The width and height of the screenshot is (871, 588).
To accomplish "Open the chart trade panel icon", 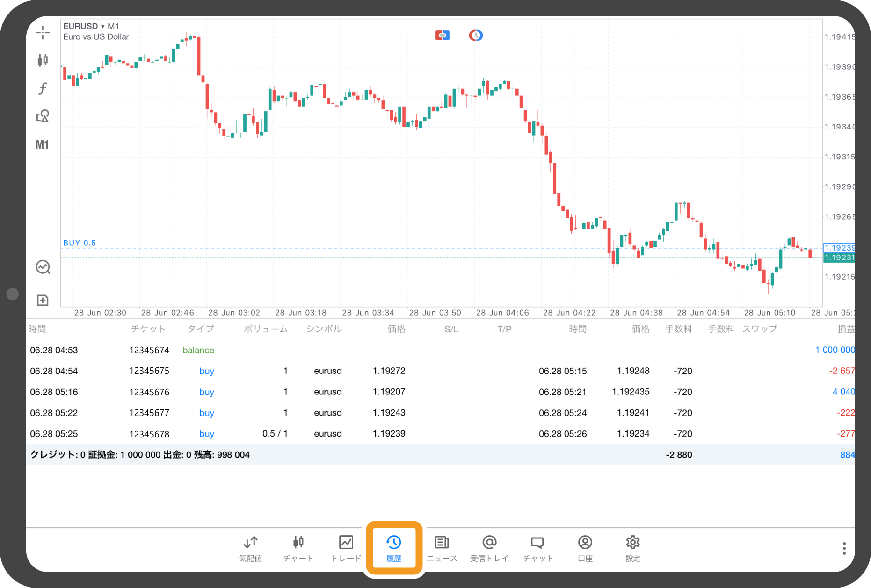I will pyautogui.click(x=43, y=267).
